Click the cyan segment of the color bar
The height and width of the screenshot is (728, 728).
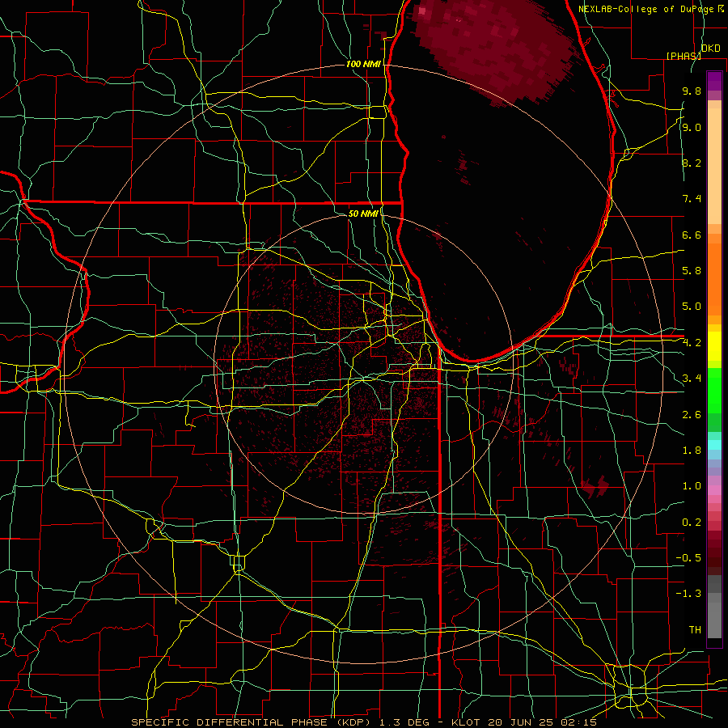pyautogui.click(x=714, y=445)
